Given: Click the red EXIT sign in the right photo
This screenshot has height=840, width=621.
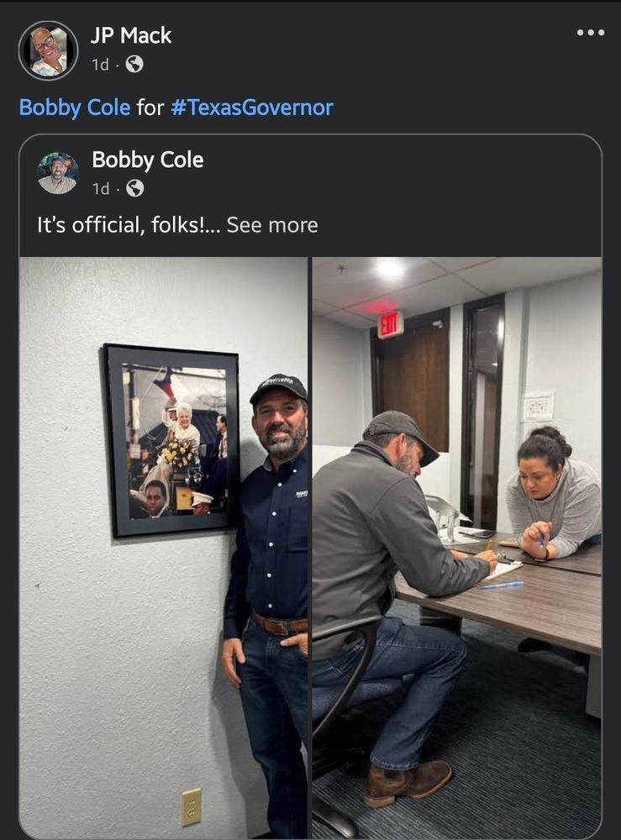Looking at the screenshot, I should click(390, 324).
